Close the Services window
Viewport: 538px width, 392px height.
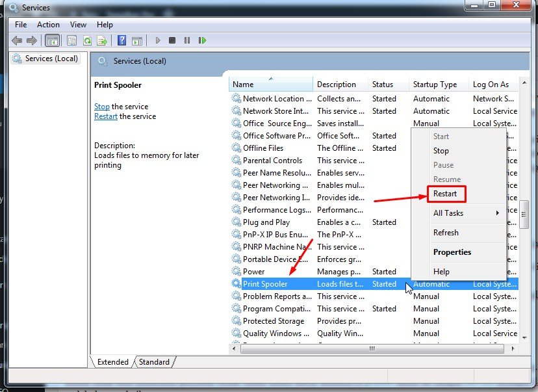(x=517, y=5)
